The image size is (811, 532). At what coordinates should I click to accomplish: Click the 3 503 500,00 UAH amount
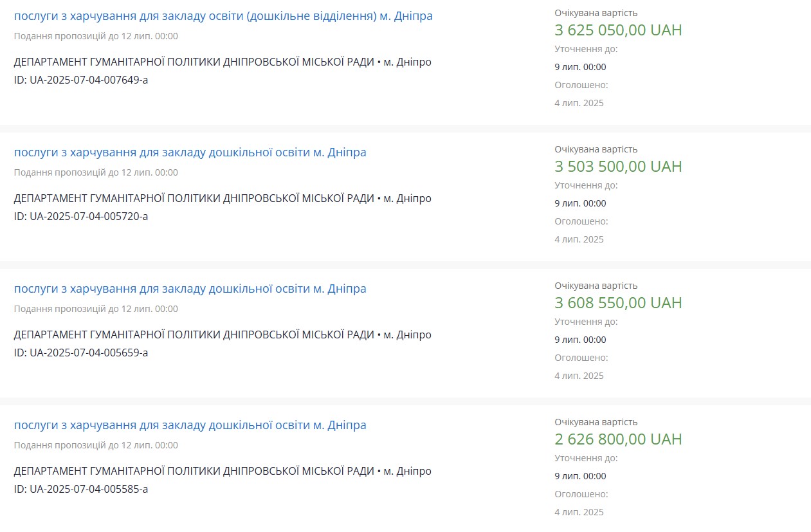coord(617,167)
